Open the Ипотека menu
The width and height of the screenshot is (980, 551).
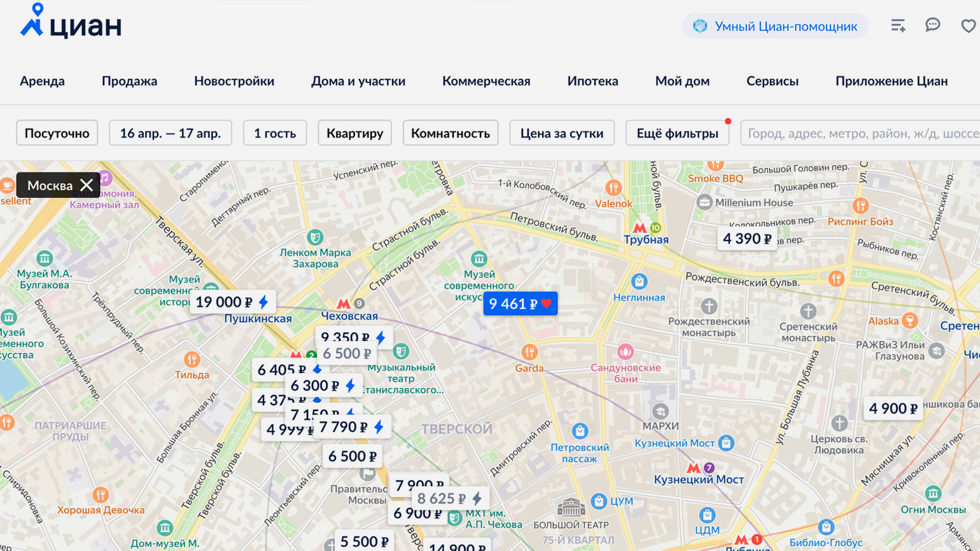click(592, 81)
